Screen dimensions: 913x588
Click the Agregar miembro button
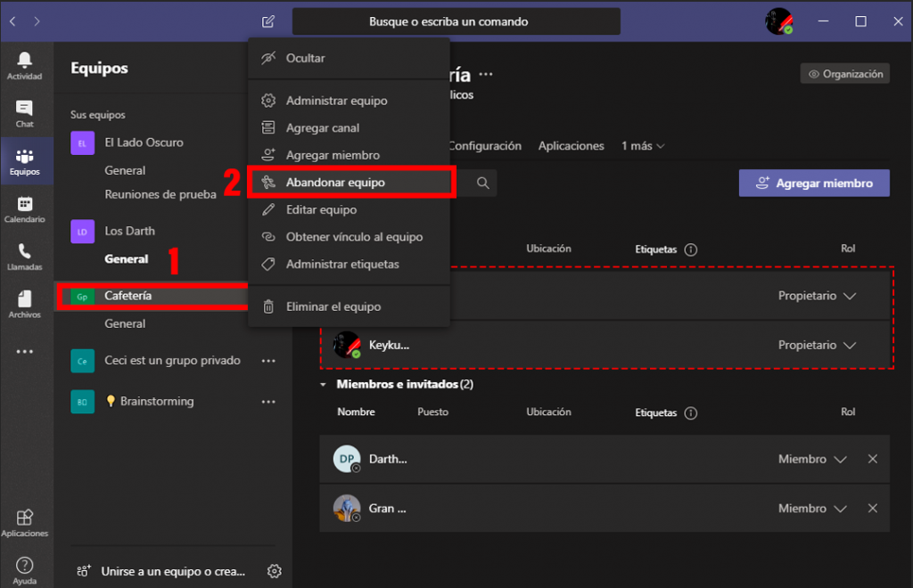pos(813,182)
